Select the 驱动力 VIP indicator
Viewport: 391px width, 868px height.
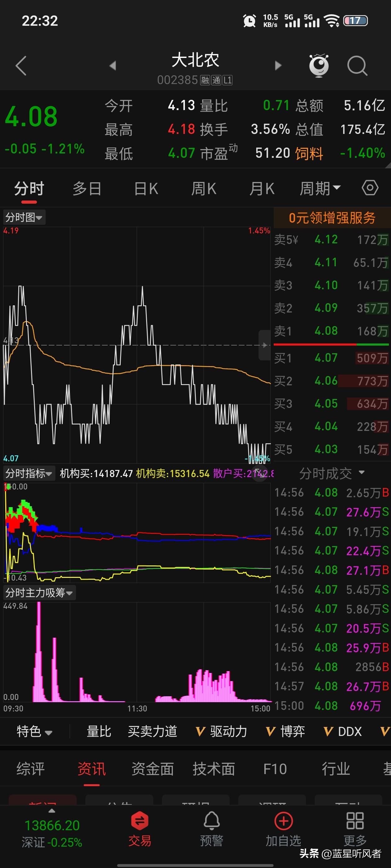tap(221, 732)
